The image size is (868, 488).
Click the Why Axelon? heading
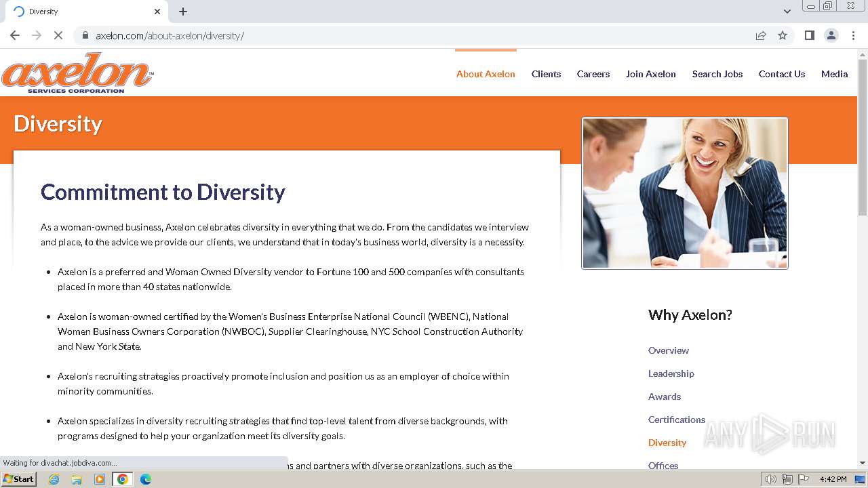click(x=690, y=314)
